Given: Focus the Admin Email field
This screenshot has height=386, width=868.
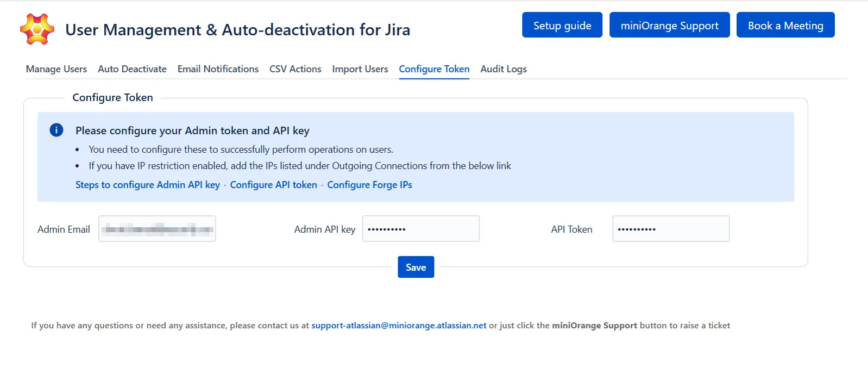Looking at the screenshot, I should [157, 229].
